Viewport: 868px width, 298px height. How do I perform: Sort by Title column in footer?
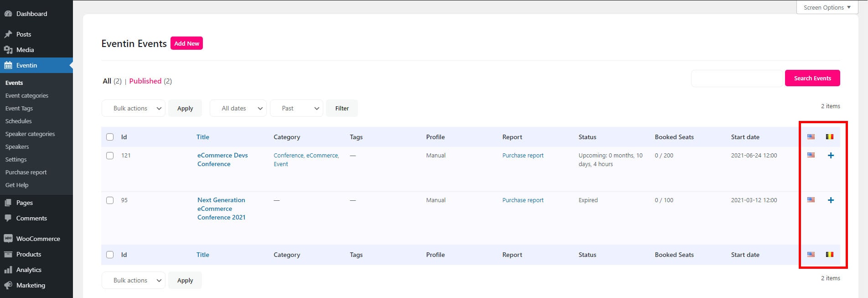(203, 255)
